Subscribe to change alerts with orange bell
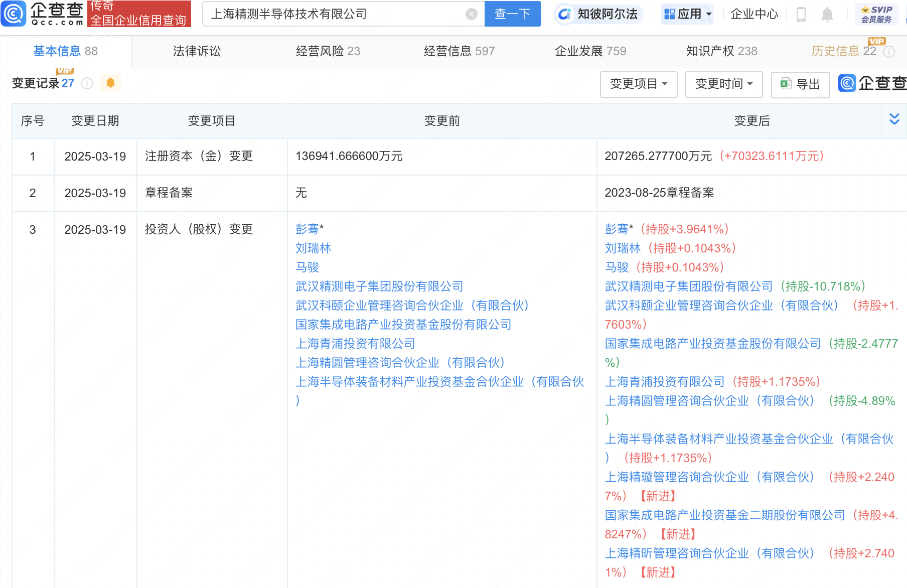Screen dimensions: 907x588 (x=110, y=83)
